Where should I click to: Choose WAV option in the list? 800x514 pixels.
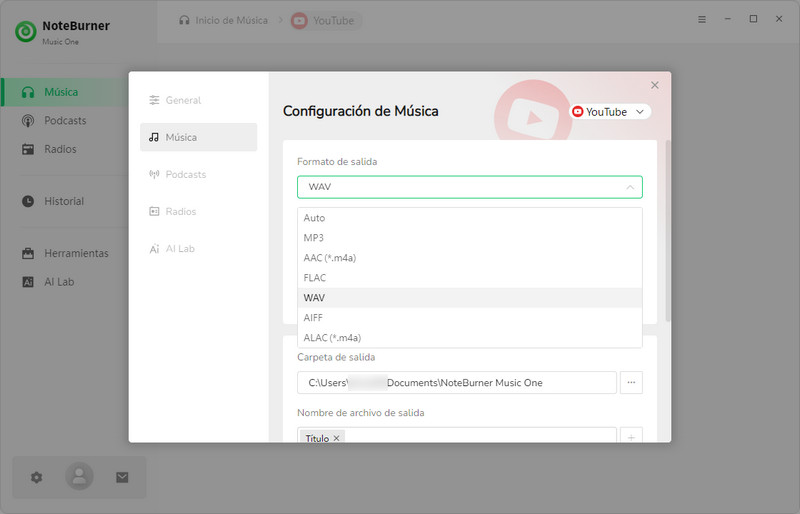tap(470, 298)
